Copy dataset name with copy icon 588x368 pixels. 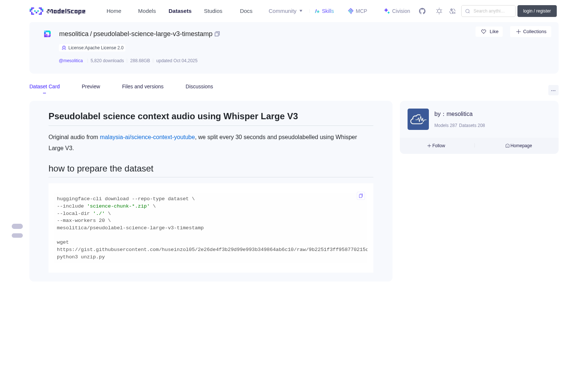pyautogui.click(x=217, y=34)
